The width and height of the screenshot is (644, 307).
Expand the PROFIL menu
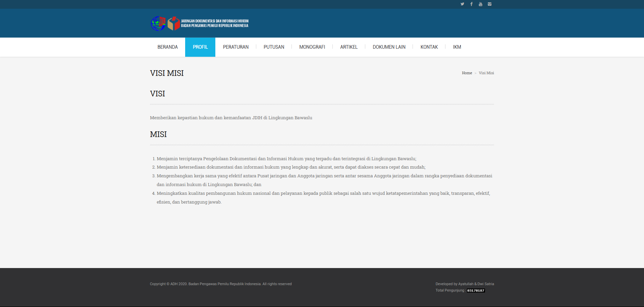click(200, 47)
